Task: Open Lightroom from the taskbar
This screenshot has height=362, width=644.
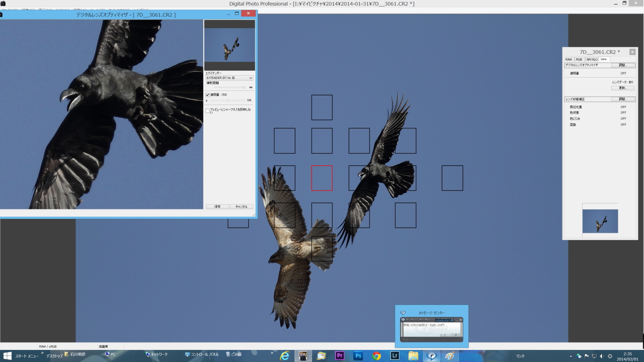Action: pos(395,356)
